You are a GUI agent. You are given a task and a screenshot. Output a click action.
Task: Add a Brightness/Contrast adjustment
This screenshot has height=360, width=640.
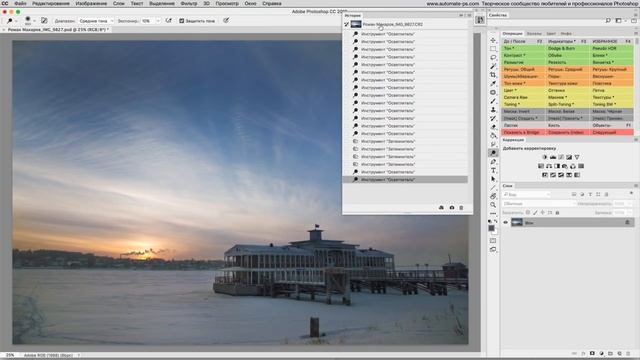[x=545, y=157]
